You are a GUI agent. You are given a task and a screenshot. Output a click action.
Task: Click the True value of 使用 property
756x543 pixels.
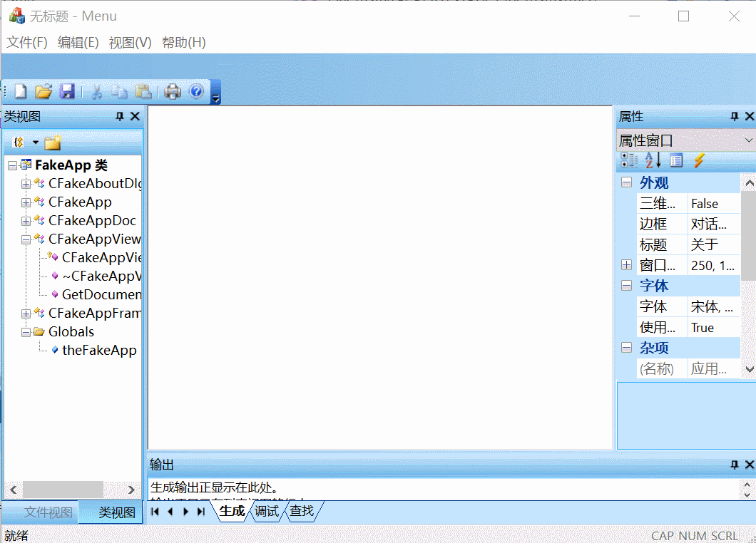(714, 328)
